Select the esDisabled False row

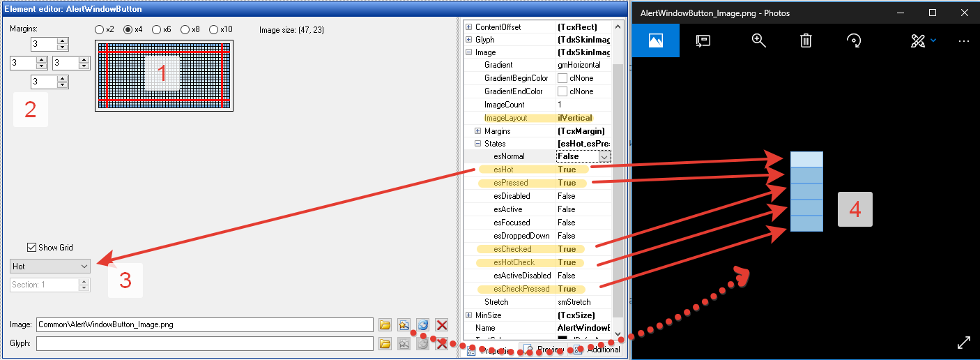coord(538,196)
